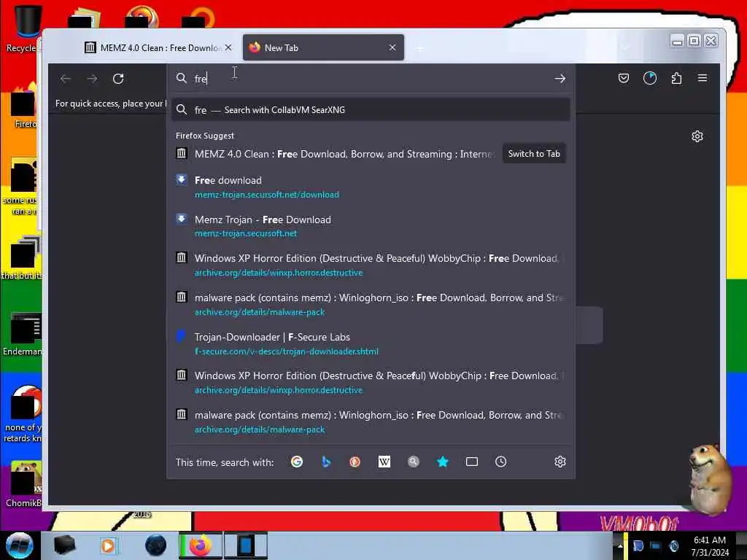The width and height of the screenshot is (747, 560).
Task: Open the memz-trojan.securesoft.net/download link
Action: 267,195
